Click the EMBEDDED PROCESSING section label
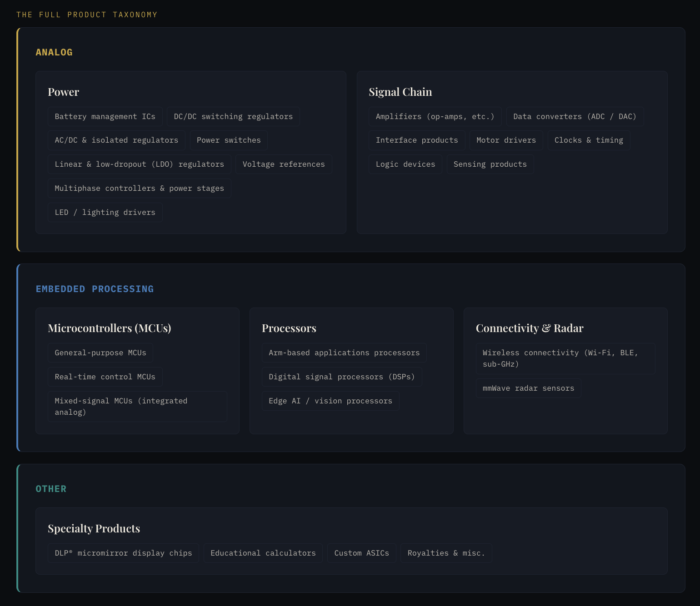The height and width of the screenshot is (606, 700). click(95, 289)
